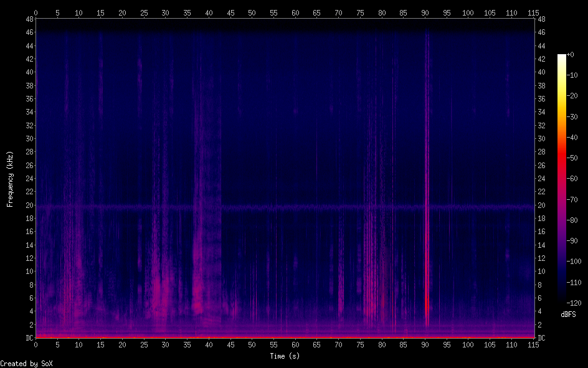The image size is (588, 368).
Task: Click the "Time (s)" axis label
Action: (286, 356)
